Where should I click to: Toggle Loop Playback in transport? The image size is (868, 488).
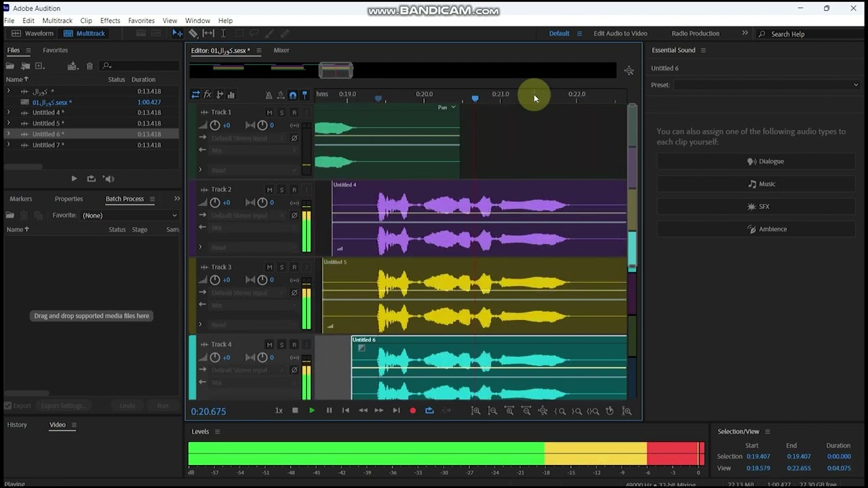tap(429, 410)
